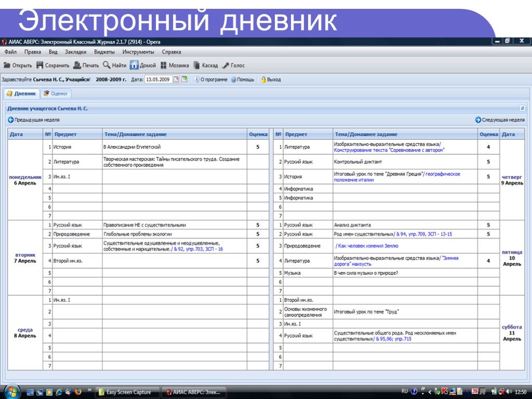Open the Виджеты menu
This screenshot has height=399, width=532.
tap(104, 52)
